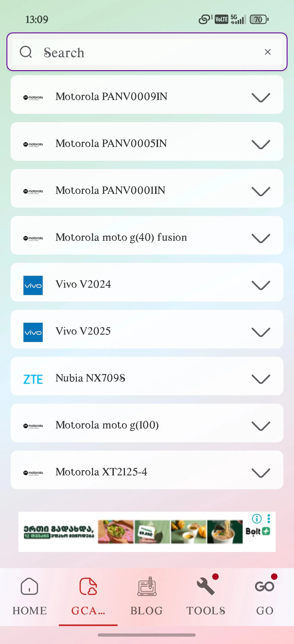Click the ZTE logo icon
The width and height of the screenshot is (294, 644).
[33, 379]
